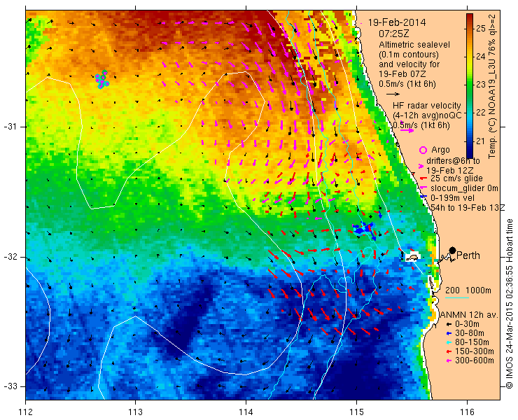
Task: Click the dark blue 21 degree colorbar region
Action: point(470,142)
